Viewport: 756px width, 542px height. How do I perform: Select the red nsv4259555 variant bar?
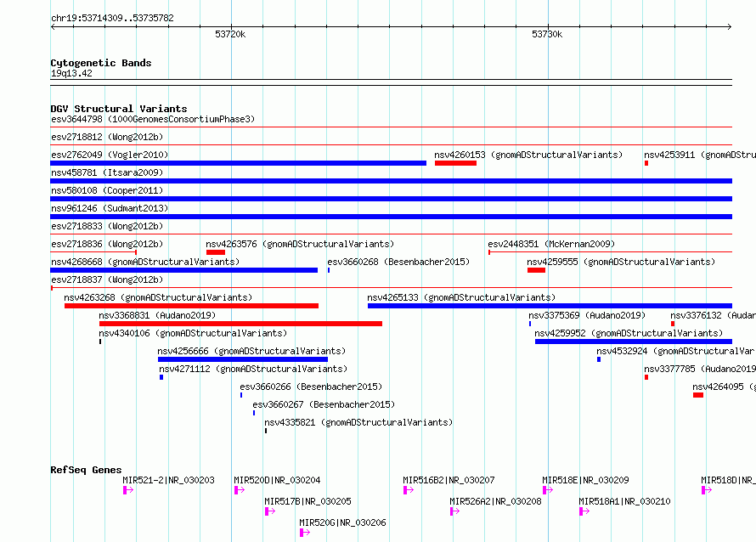pos(536,270)
